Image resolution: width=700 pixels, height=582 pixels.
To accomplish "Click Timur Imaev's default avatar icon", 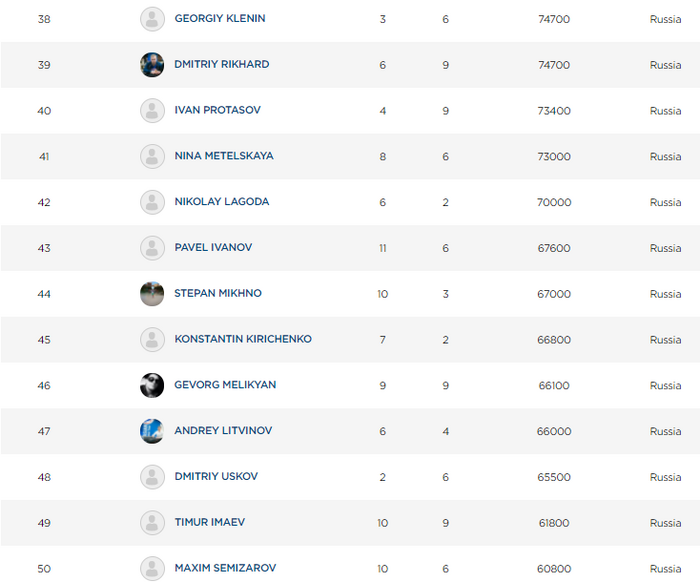I will (x=152, y=523).
